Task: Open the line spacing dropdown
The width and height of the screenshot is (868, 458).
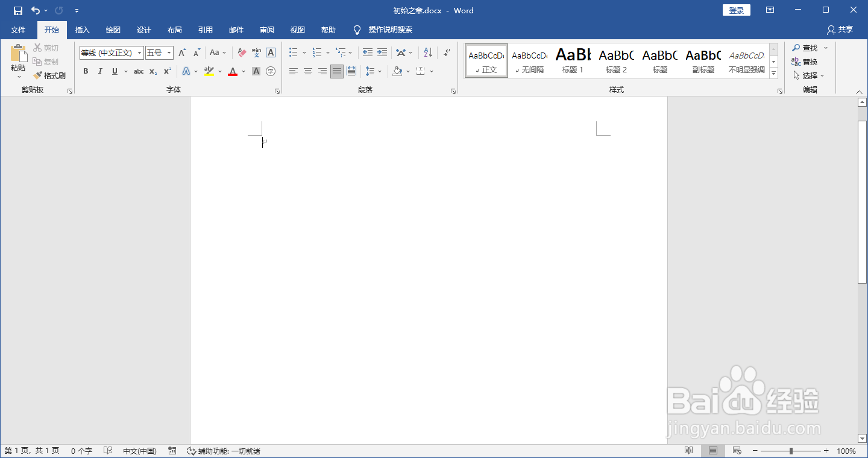Action: pos(374,71)
